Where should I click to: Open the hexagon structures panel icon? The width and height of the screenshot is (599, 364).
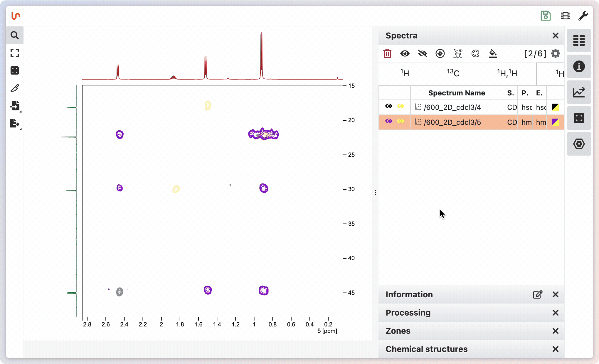click(x=579, y=144)
